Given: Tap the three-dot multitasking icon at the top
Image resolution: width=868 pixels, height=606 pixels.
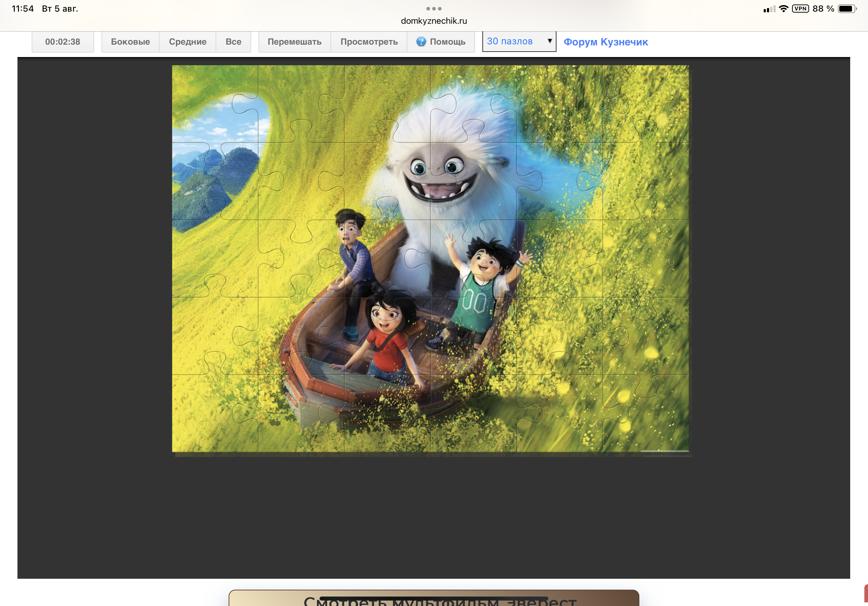Looking at the screenshot, I should (x=434, y=8).
